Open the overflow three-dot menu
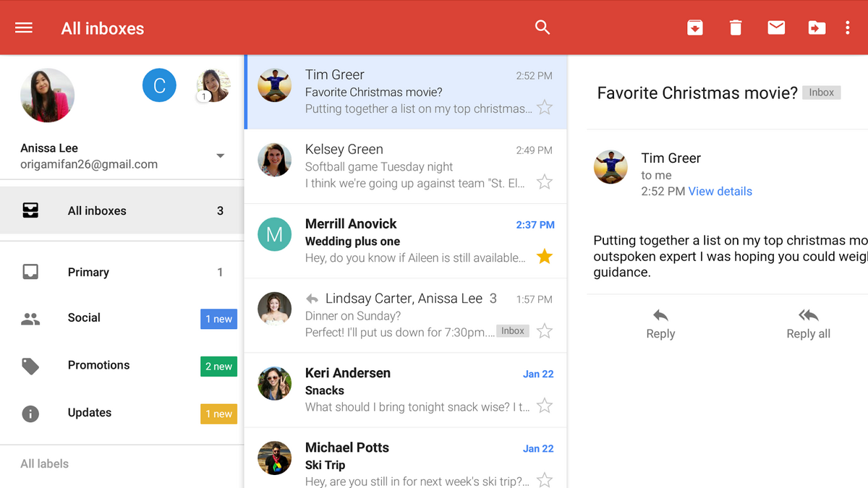Screen dimensions: 868x488 click(x=848, y=27)
